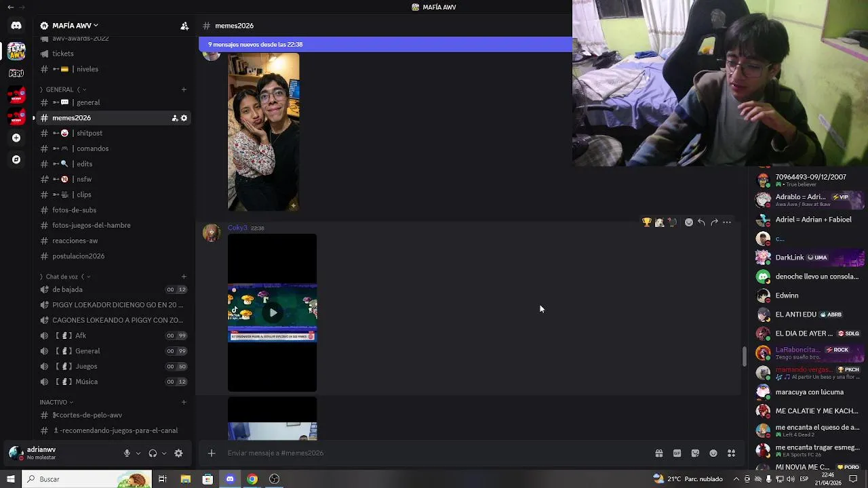Open invite members icon beside MAFIA AWV
This screenshot has height=488, width=868.
(184, 26)
